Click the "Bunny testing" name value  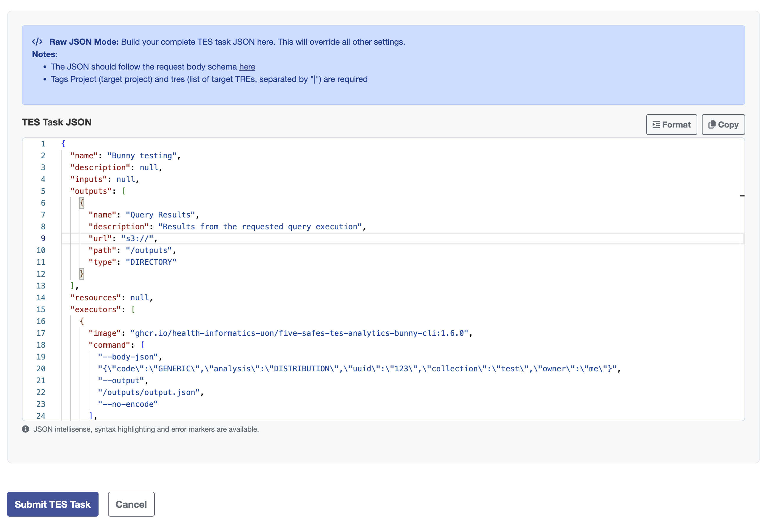[x=142, y=156]
